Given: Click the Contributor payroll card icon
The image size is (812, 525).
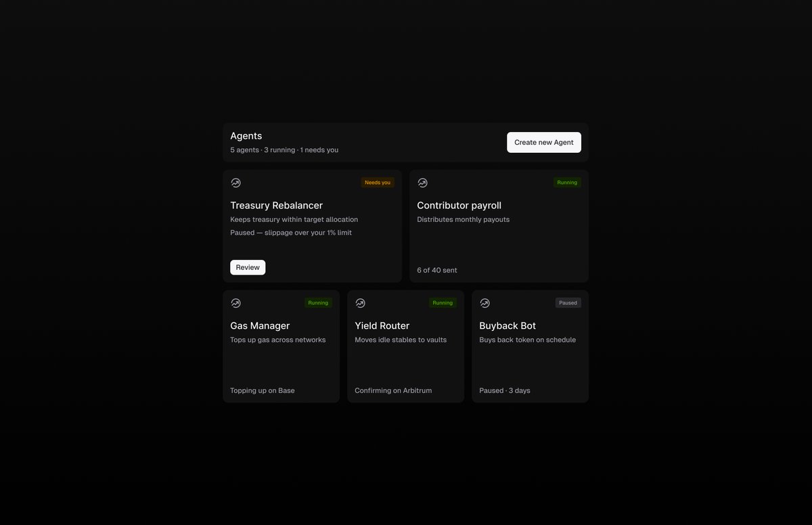Looking at the screenshot, I should click(422, 183).
